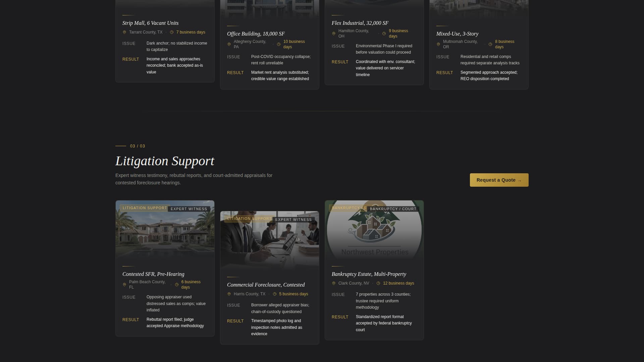
Task: Click the Request a Quote button
Action: [x=499, y=180]
